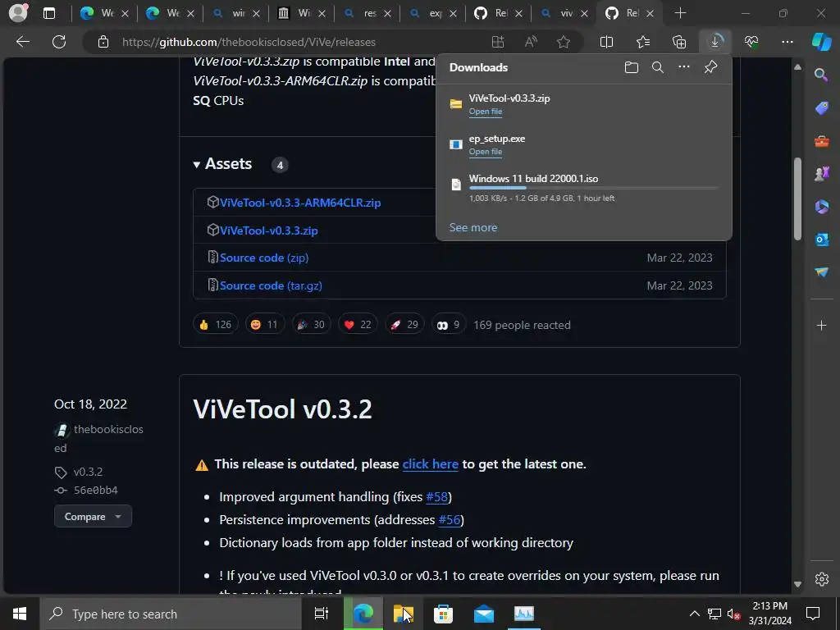Image resolution: width=840 pixels, height=630 pixels.
Task: Pin the Downloads panel
Action: [711, 67]
